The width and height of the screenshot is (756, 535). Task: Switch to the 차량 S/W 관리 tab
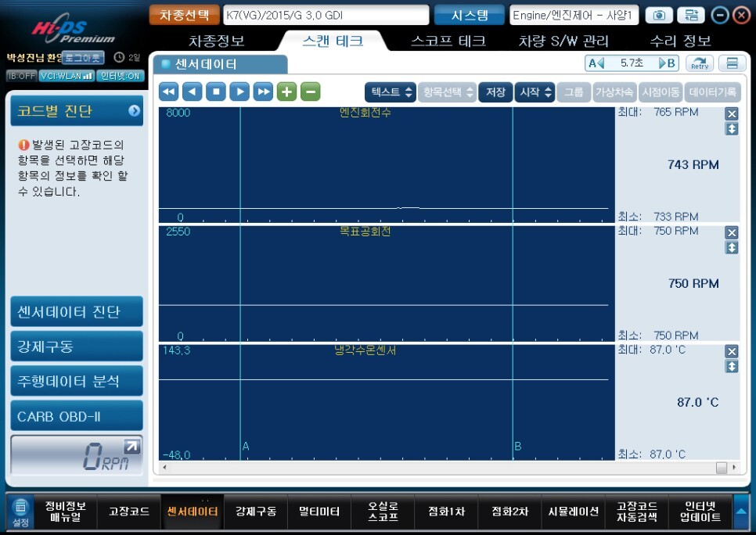point(563,41)
